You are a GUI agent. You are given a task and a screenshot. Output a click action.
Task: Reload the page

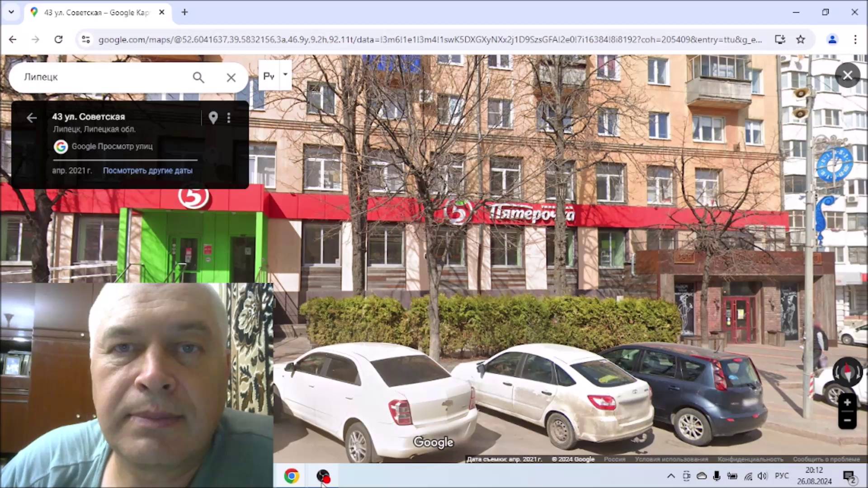[58, 39]
